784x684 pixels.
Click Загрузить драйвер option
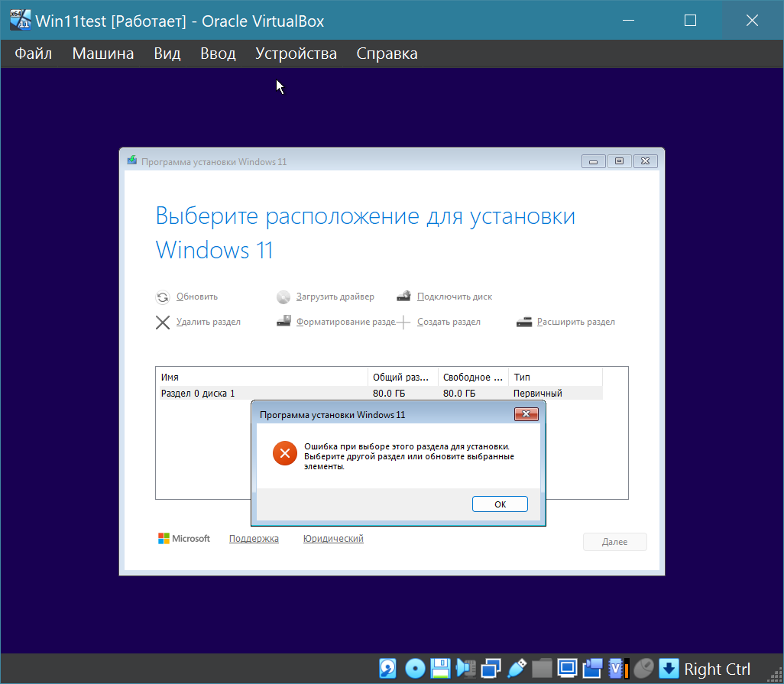coord(335,297)
